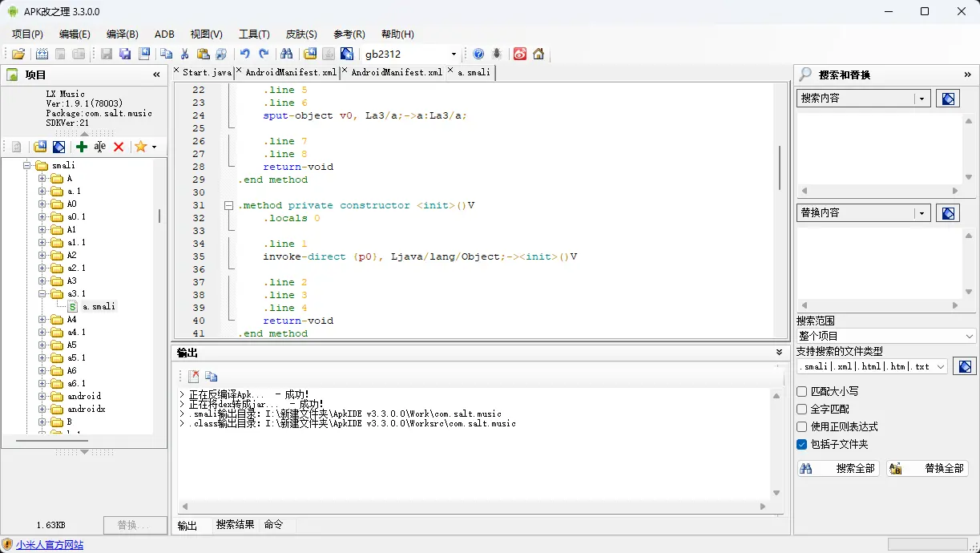Click the bug icon in the toolbar
The width and height of the screenshot is (980, 553).
[497, 54]
